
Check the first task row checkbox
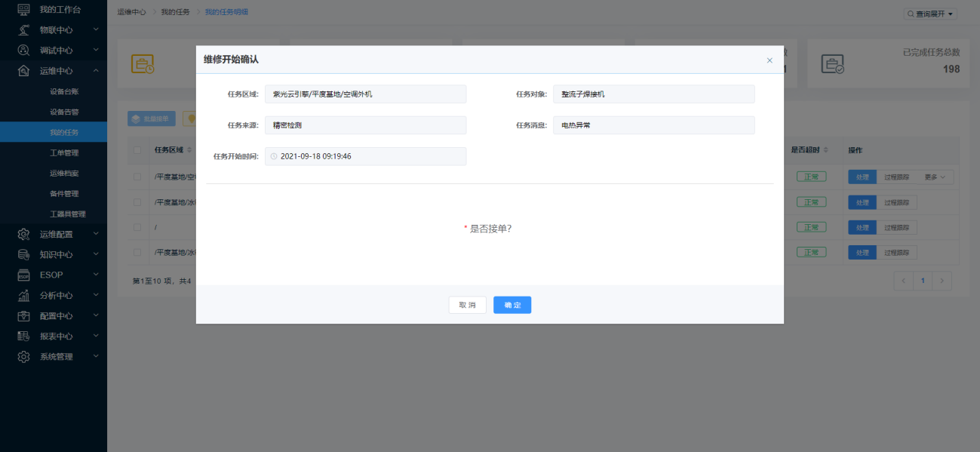pyautogui.click(x=137, y=177)
